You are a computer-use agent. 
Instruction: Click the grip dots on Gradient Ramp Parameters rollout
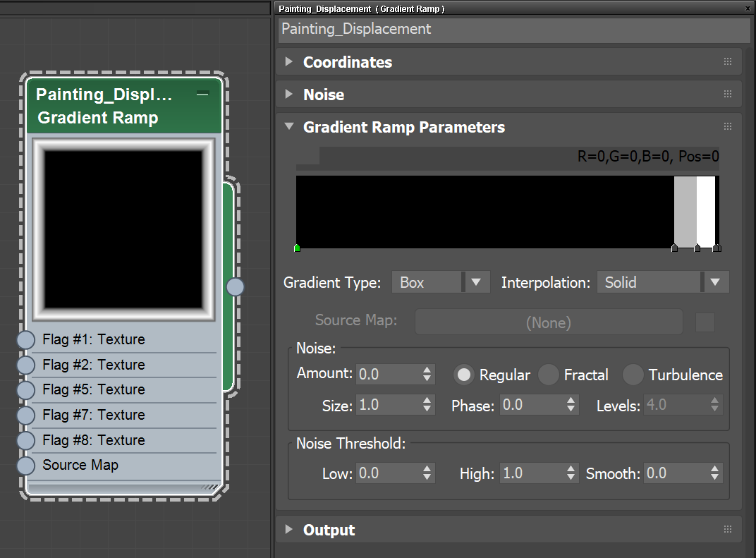click(728, 126)
